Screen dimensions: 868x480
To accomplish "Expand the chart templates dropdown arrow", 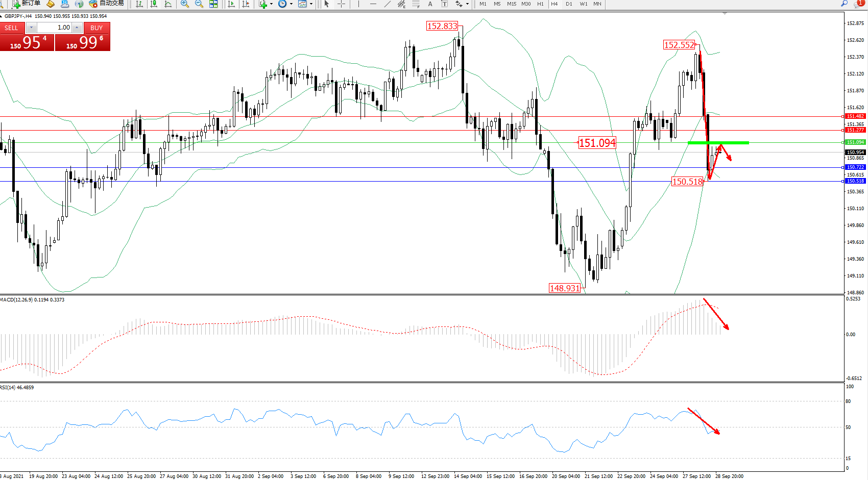I will pos(311,4).
